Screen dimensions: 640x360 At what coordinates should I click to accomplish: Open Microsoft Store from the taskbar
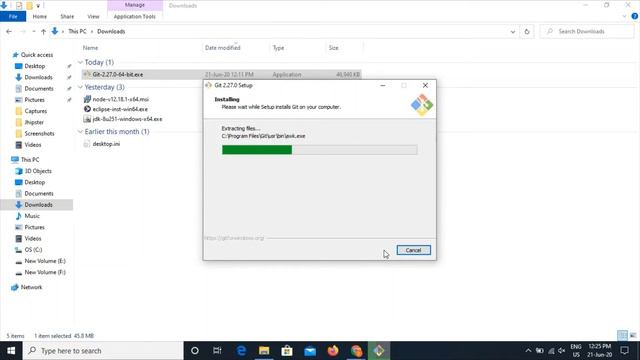tap(287, 351)
